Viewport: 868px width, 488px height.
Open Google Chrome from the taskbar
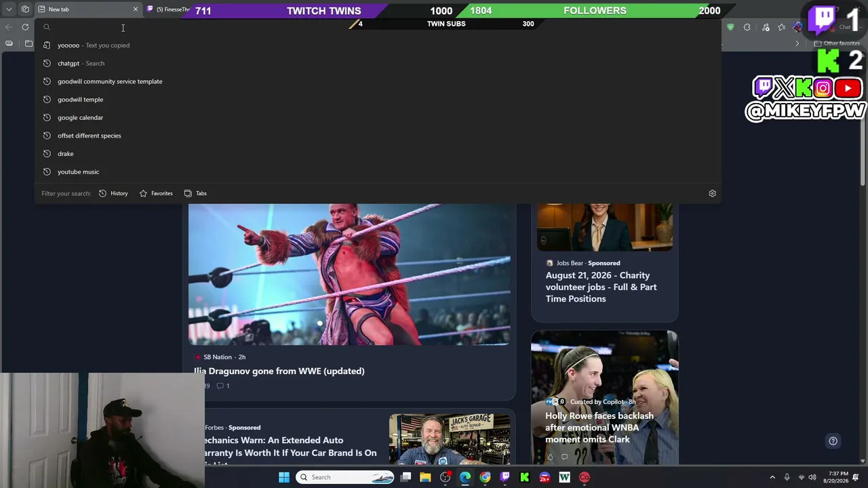(x=485, y=477)
